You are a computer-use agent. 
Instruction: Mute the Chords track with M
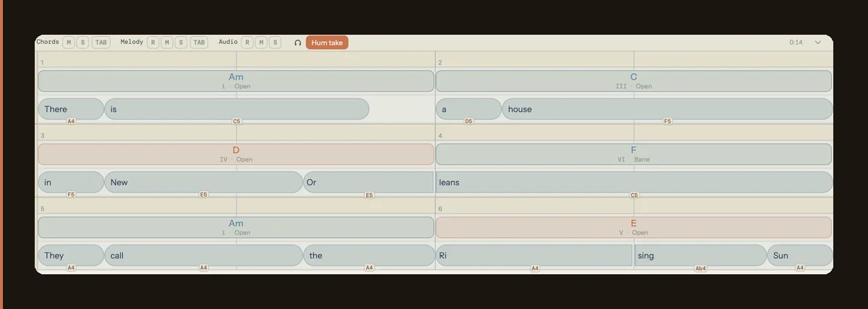click(69, 43)
